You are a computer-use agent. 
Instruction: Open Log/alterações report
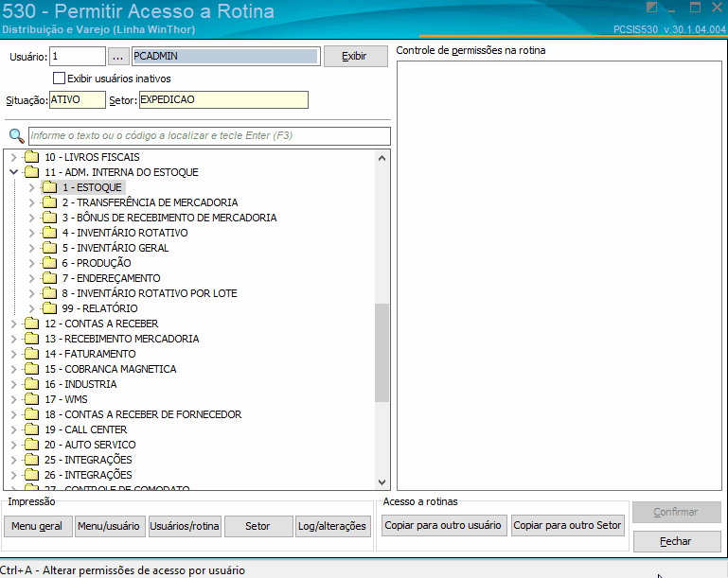coord(332,526)
